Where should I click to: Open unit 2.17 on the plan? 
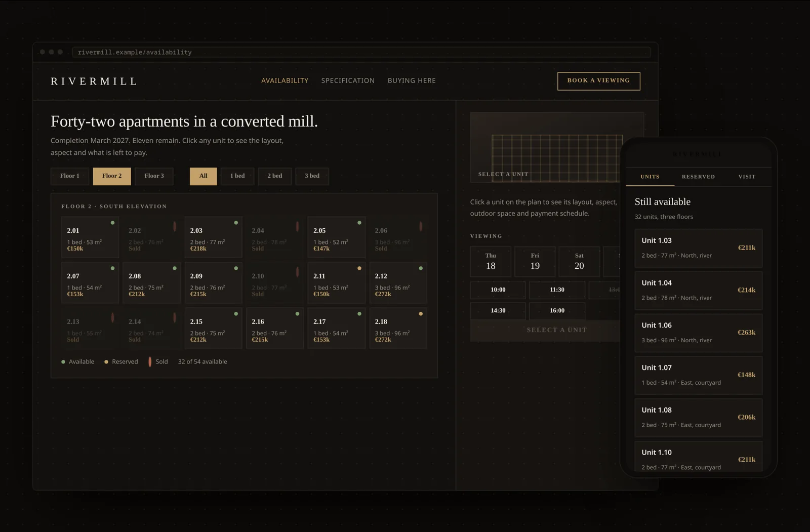[x=337, y=329]
